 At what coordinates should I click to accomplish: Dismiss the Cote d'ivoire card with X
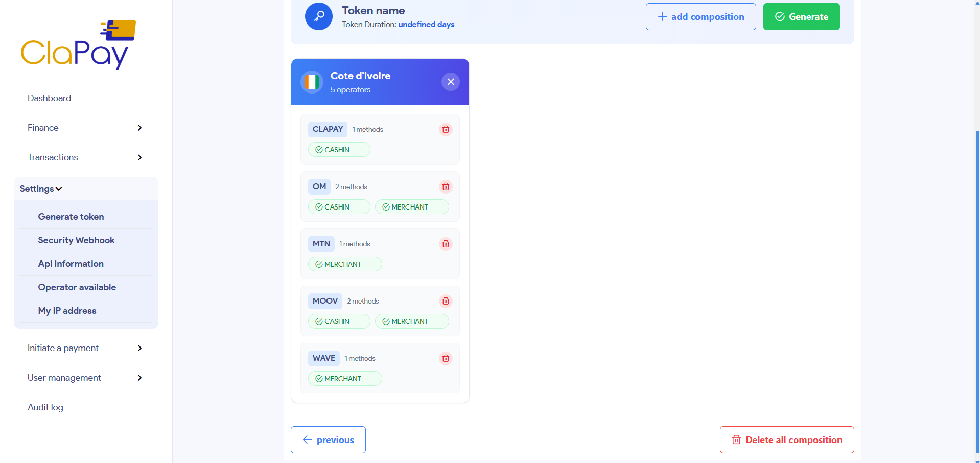pos(450,81)
